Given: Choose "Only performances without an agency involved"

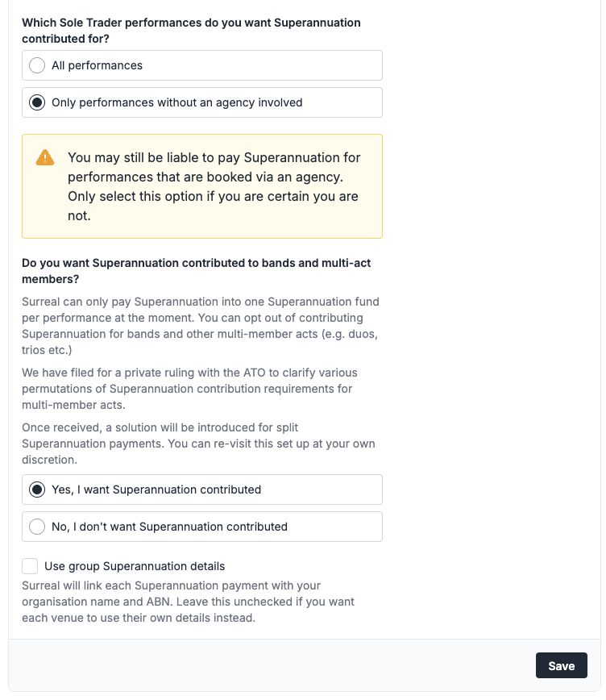Looking at the screenshot, I should click(35, 102).
